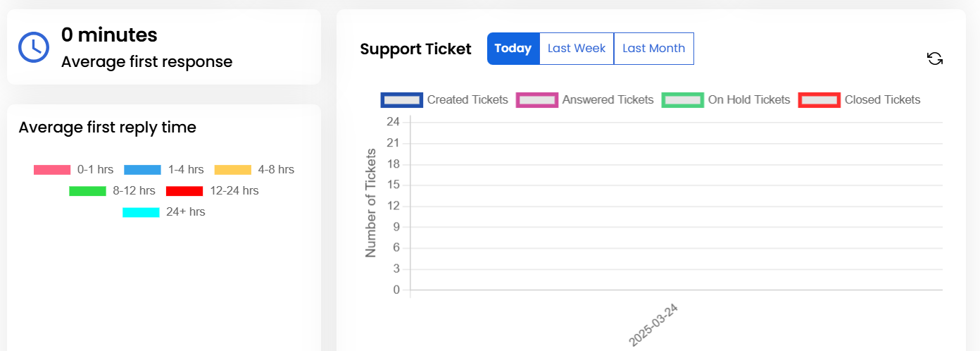
Task: Hide the Closed Tickets dataset
Action: [x=860, y=100]
